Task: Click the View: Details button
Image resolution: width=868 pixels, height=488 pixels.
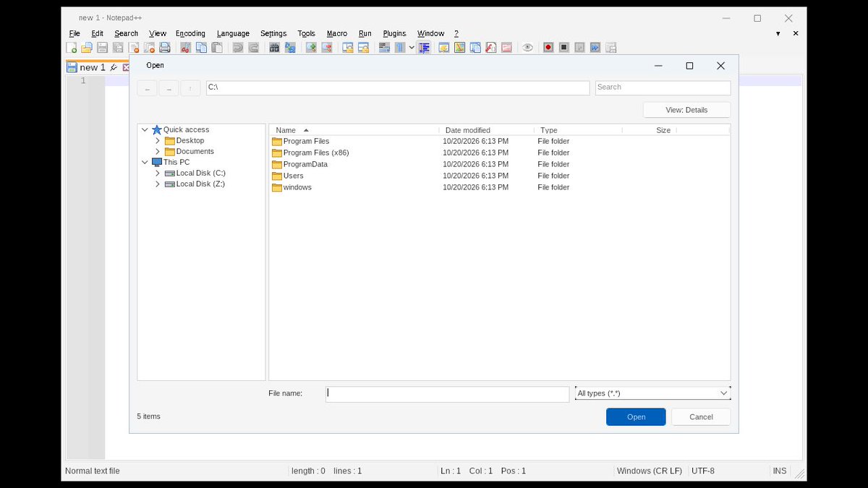Action: tap(686, 110)
